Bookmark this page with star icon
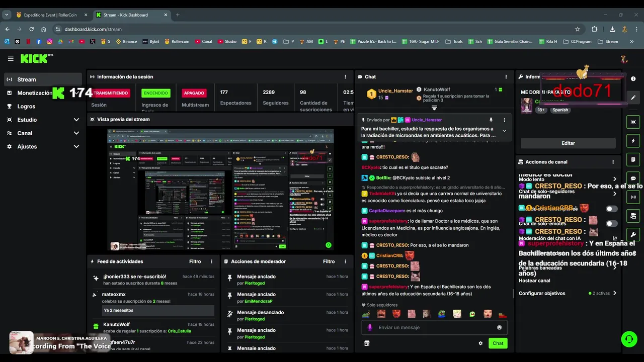This screenshot has width=644, height=362. pyautogui.click(x=578, y=29)
